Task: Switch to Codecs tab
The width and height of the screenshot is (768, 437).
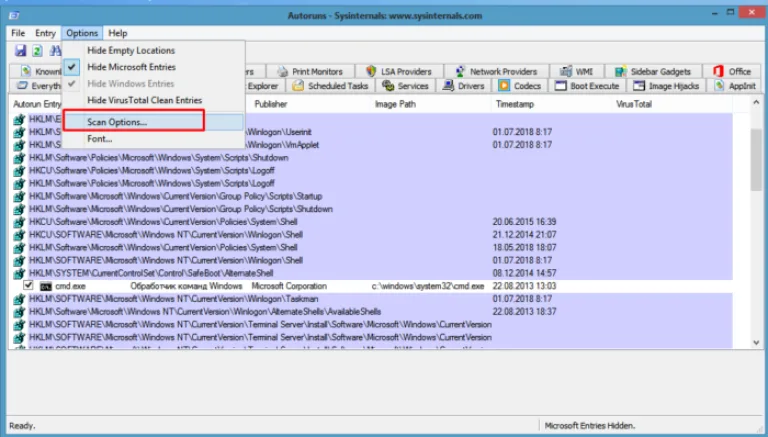Action: [520, 86]
